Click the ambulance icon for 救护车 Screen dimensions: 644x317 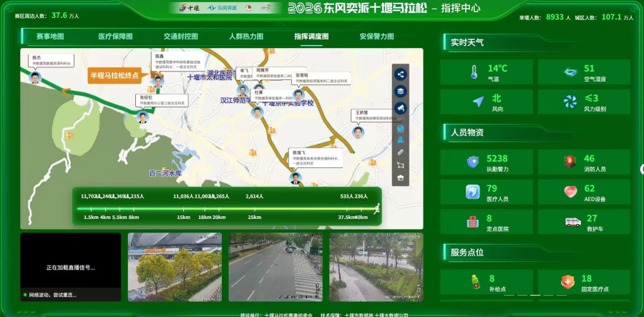point(572,222)
